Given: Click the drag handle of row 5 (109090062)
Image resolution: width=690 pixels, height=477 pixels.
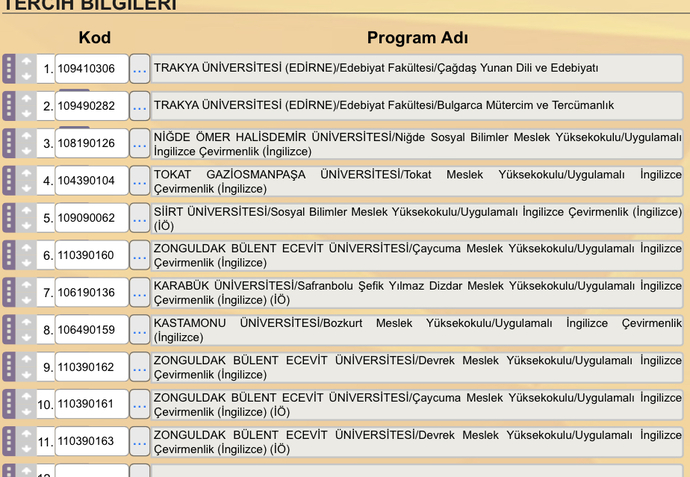Looking at the screenshot, I should (x=9, y=218).
